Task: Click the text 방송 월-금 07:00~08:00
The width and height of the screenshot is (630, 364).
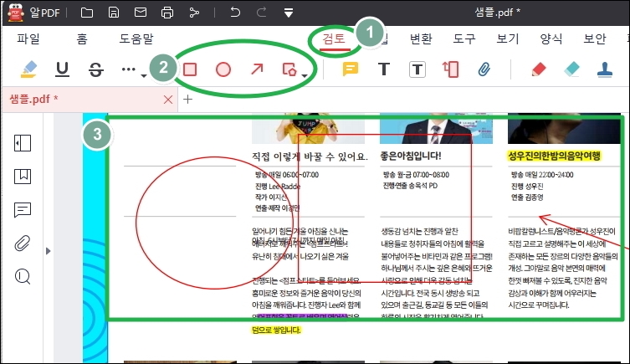Action: coord(416,175)
